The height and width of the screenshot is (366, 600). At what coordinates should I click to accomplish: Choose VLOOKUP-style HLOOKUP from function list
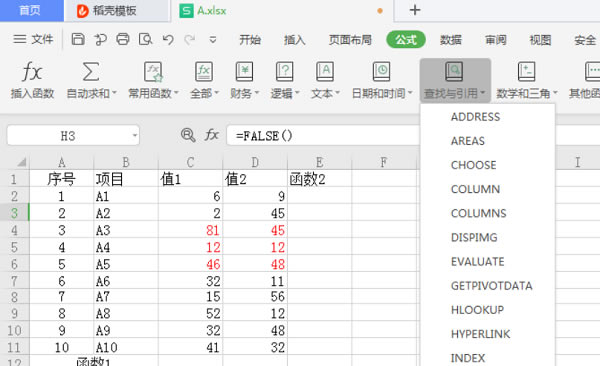coord(477,310)
